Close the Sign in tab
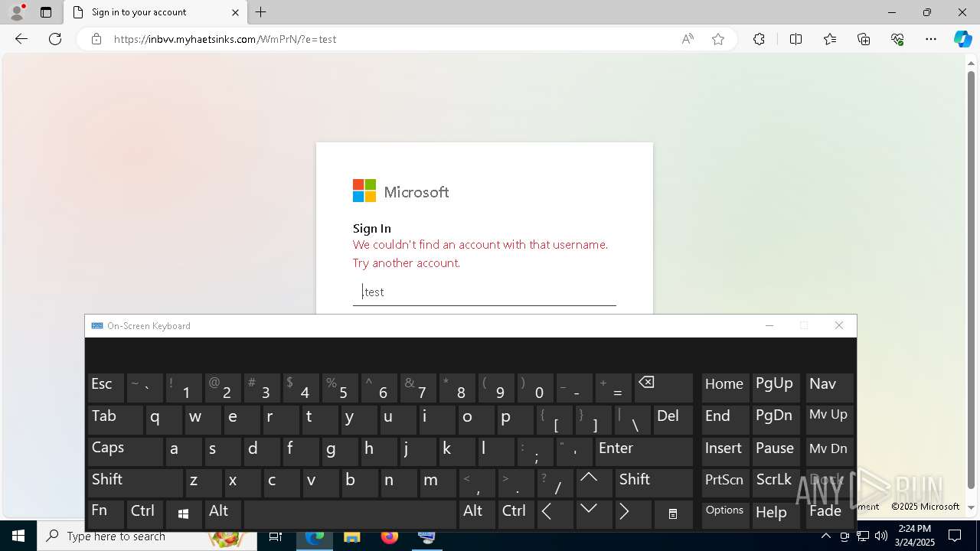This screenshot has width=980, height=551. pyautogui.click(x=235, y=12)
